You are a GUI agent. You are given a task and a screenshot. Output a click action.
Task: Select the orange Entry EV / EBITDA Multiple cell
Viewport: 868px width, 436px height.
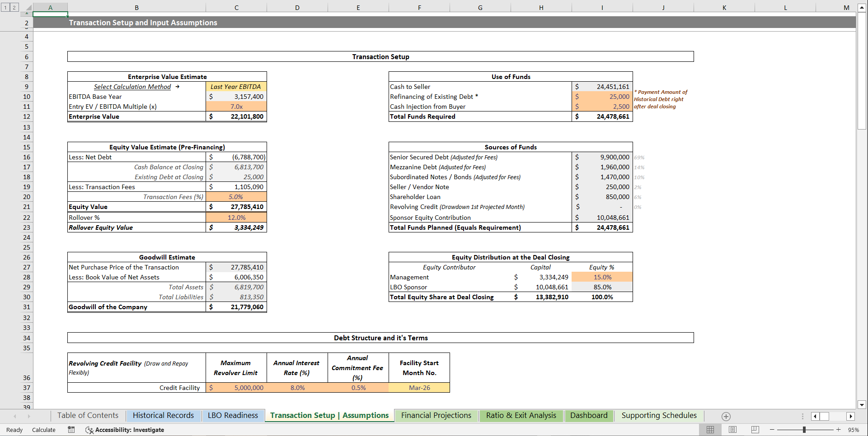coord(236,107)
